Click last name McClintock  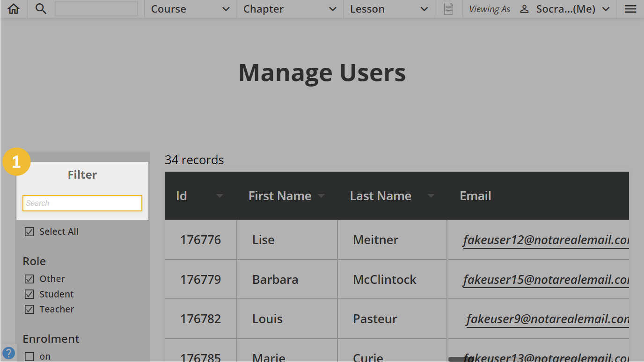(385, 280)
